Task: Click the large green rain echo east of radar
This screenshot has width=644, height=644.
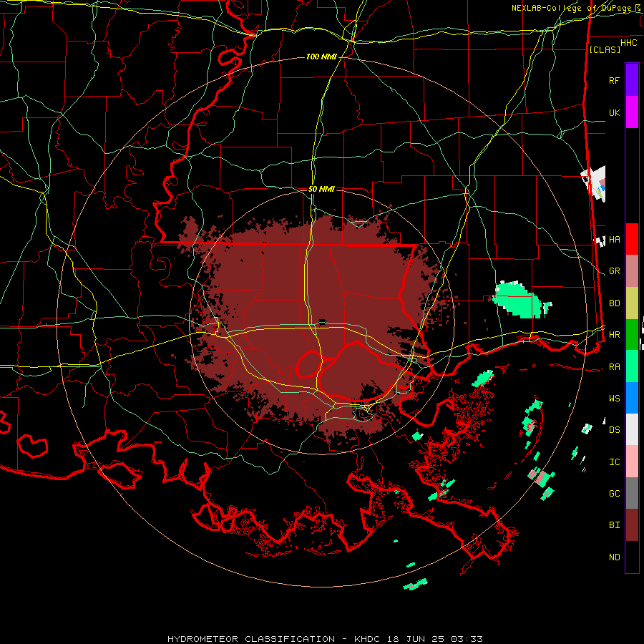Action: tap(518, 299)
